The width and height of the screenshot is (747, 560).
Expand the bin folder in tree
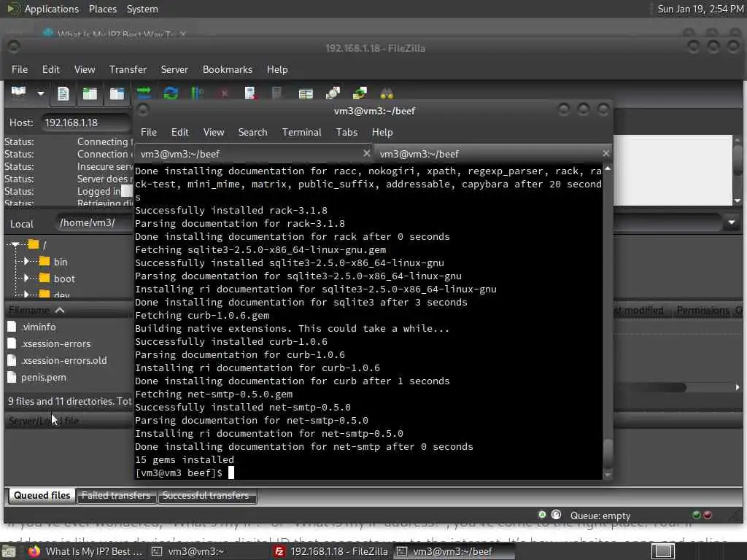coord(26,262)
